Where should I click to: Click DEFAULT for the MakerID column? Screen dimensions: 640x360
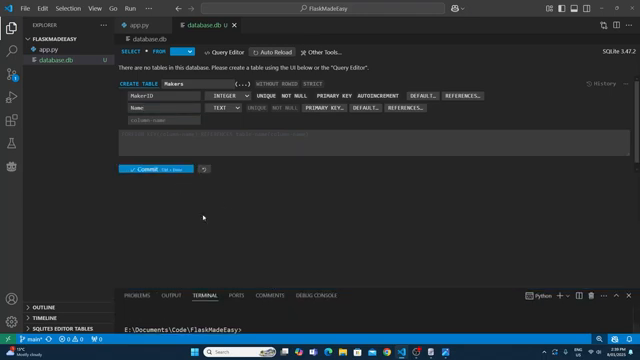tap(423, 96)
